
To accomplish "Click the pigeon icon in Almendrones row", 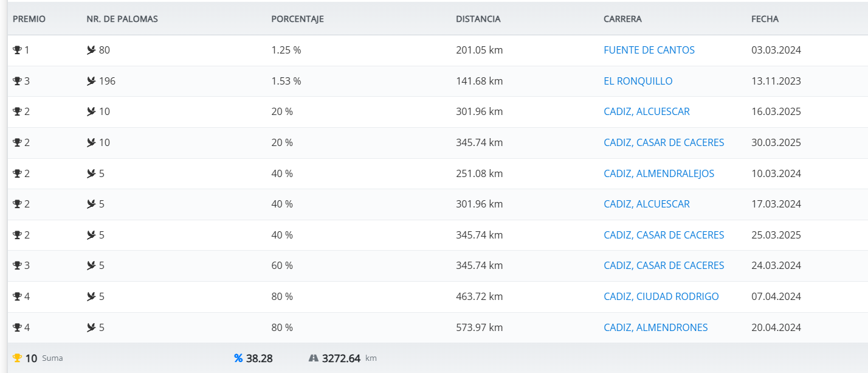I will tap(91, 327).
